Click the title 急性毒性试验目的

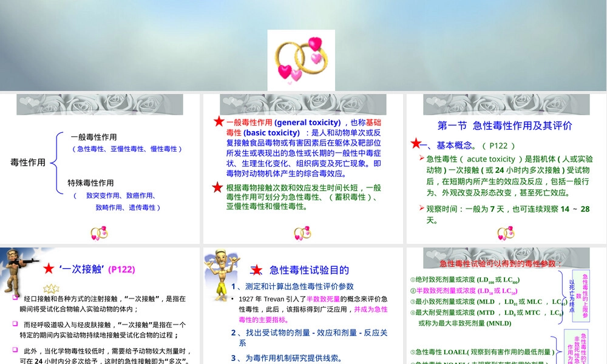[309, 270]
